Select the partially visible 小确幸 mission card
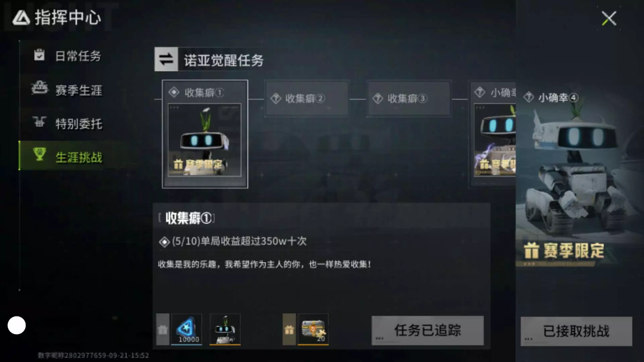The height and width of the screenshot is (362, 644). (492, 134)
